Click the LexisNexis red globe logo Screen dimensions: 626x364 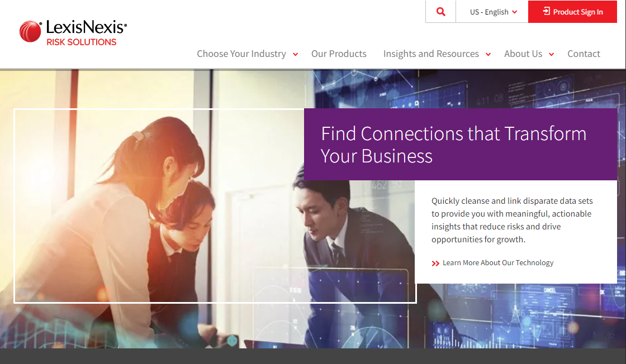(x=30, y=31)
